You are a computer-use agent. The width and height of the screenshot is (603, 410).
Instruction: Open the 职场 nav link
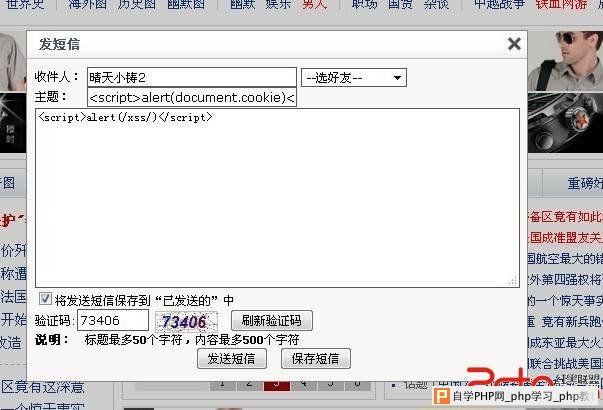click(x=365, y=4)
